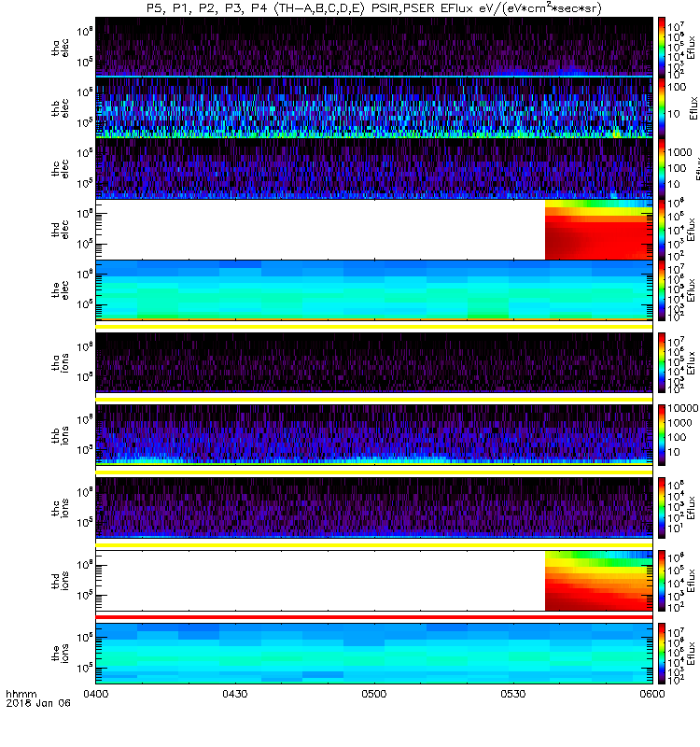
Task: Click the 'thc elec' panel label
Action: [x=61, y=169]
